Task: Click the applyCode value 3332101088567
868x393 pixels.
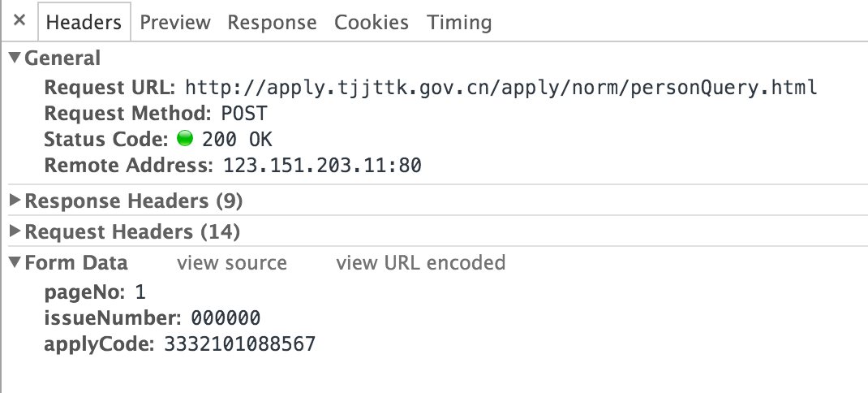Action: coord(239,343)
